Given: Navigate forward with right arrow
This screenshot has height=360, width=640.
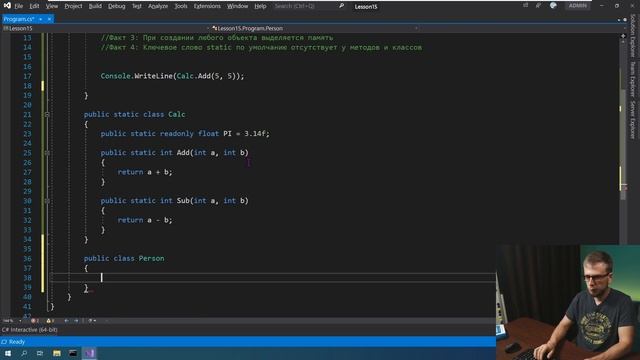Looking at the screenshot, I should pyautogui.click(x=76, y=321).
